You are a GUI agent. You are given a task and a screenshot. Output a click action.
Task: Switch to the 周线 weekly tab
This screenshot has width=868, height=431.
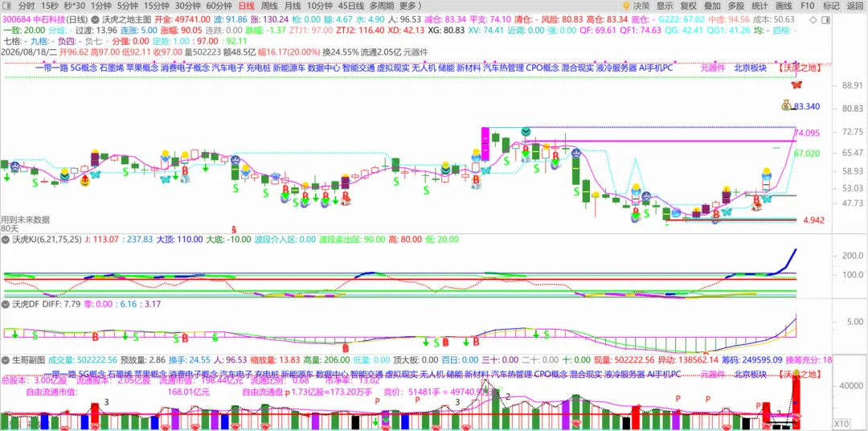tap(269, 6)
